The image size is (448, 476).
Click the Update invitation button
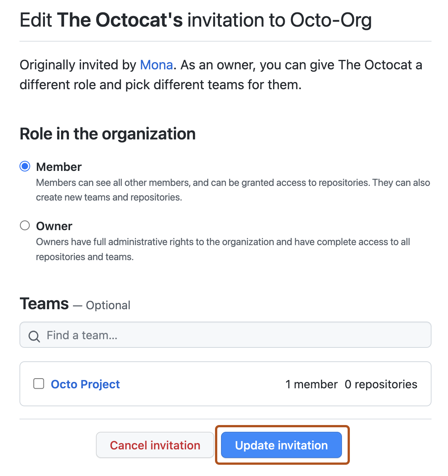281,445
